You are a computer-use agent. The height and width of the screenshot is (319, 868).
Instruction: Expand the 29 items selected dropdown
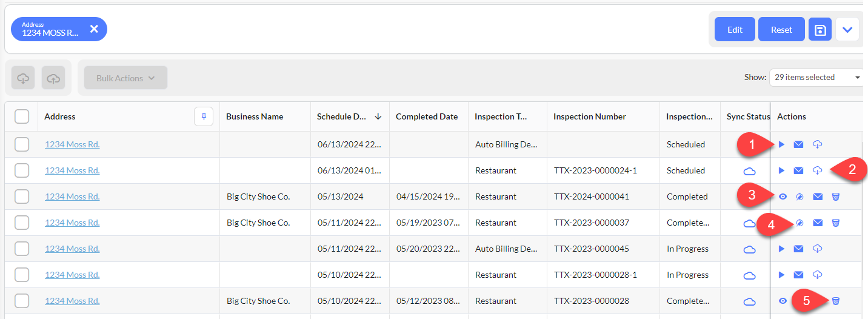(818, 77)
